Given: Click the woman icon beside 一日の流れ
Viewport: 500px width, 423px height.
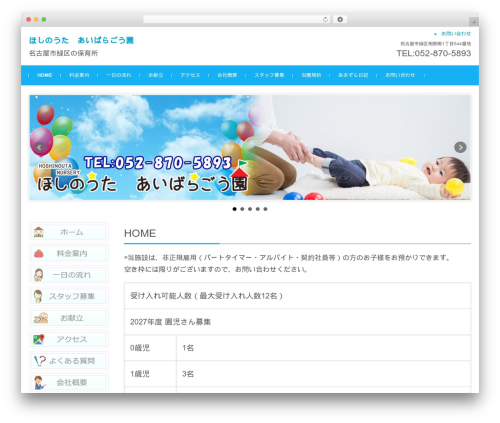Looking at the screenshot, I should (x=39, y=275).
